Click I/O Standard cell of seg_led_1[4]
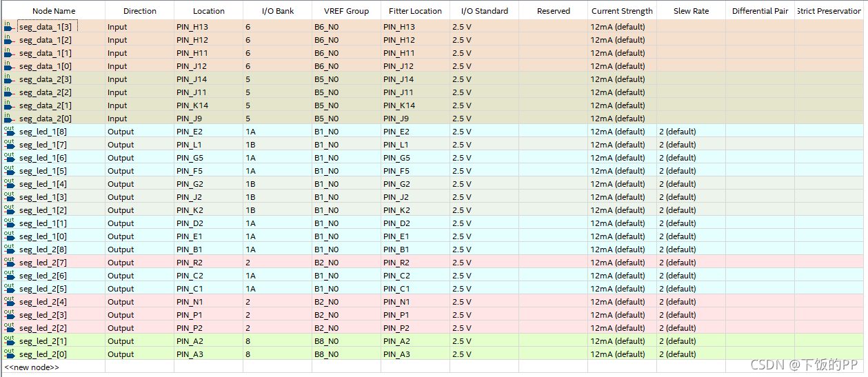Image resolution: width=868 pixels, height=377 pixels. (x=484, y=183)
